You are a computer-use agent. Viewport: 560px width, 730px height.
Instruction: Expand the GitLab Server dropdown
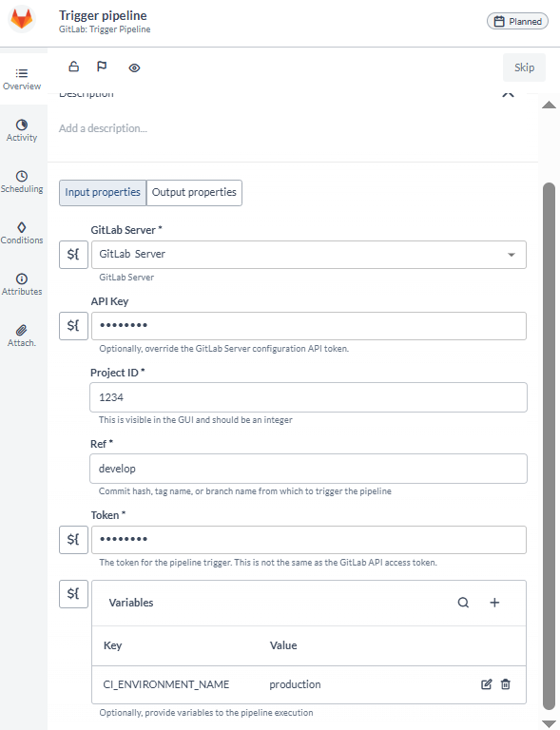pyautogui.click(x=512, y=255)
